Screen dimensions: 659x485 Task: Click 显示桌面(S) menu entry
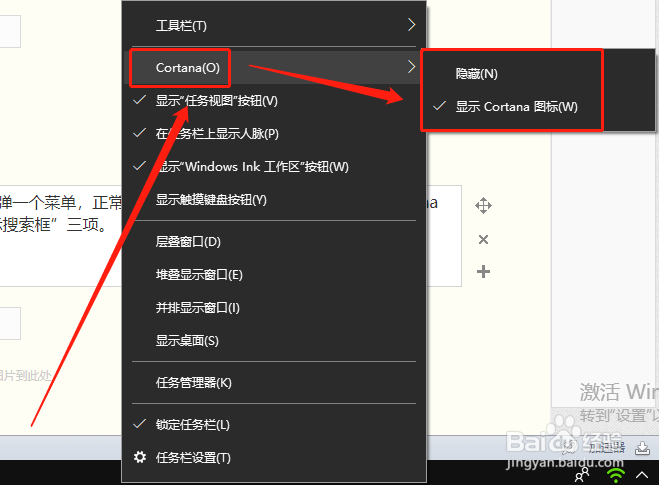(x=274, y=340)
